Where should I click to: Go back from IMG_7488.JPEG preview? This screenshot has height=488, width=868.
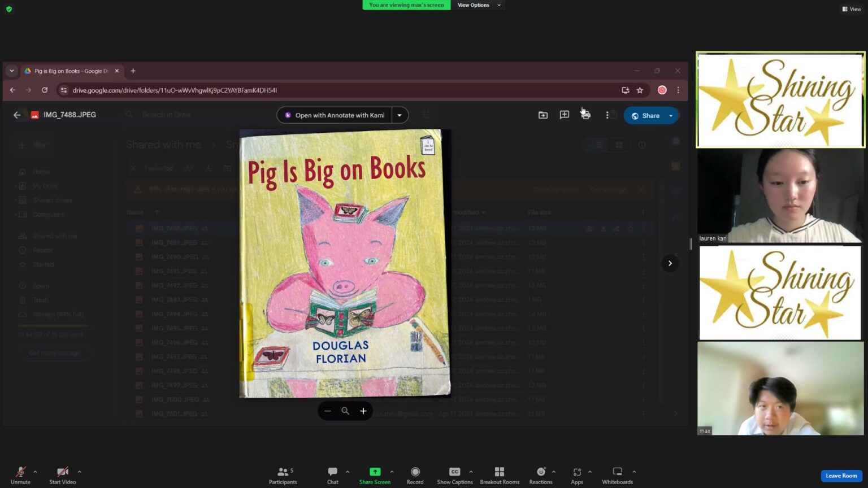17,115
